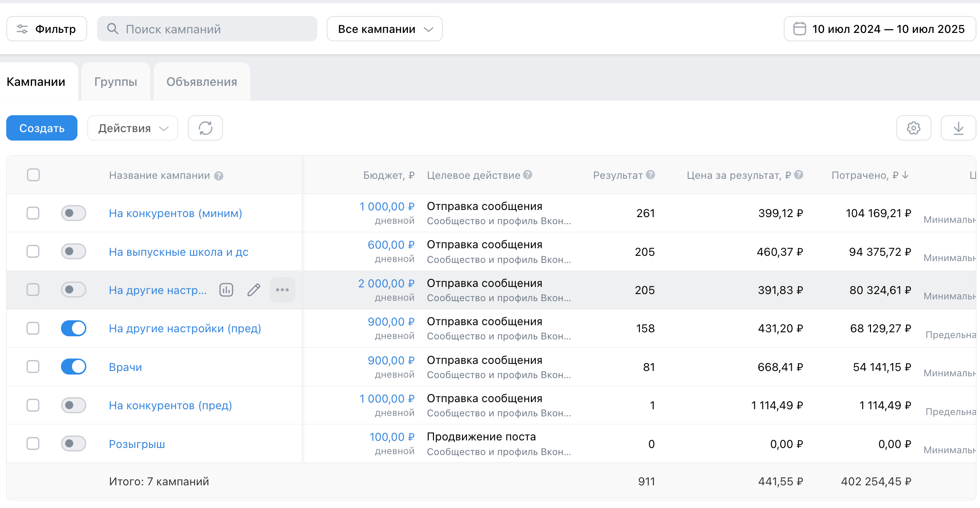Switch to the Группы tab

pos(116,82)
